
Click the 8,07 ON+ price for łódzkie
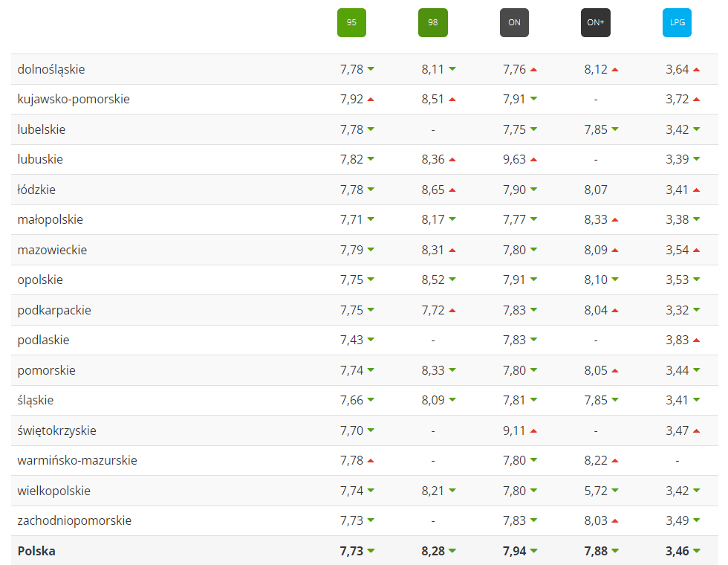(596, 190)
